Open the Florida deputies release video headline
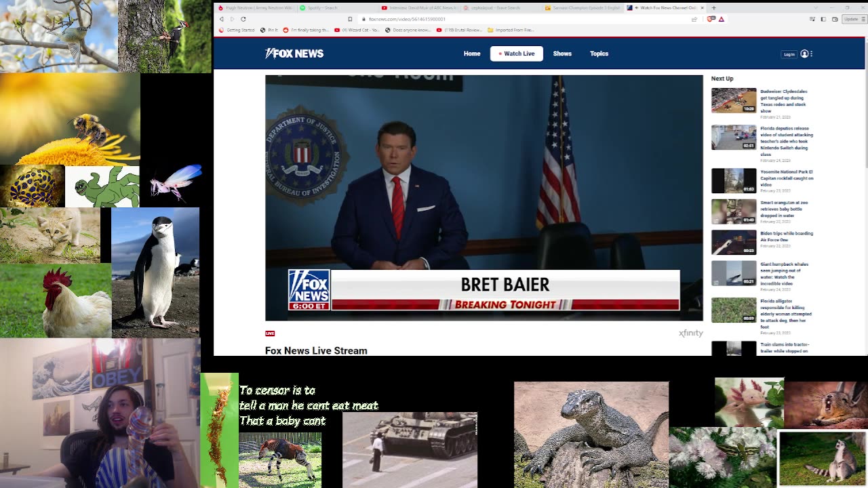This screenshot has height=488, width=868. [787, 141]
